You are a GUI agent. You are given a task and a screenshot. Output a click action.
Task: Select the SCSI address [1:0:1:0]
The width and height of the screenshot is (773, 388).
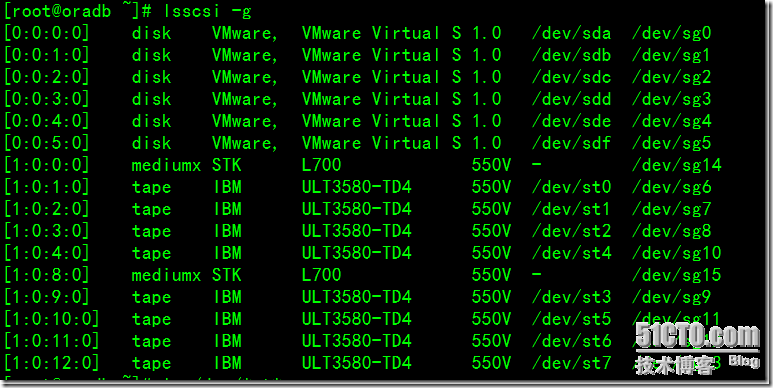point(46,187)
